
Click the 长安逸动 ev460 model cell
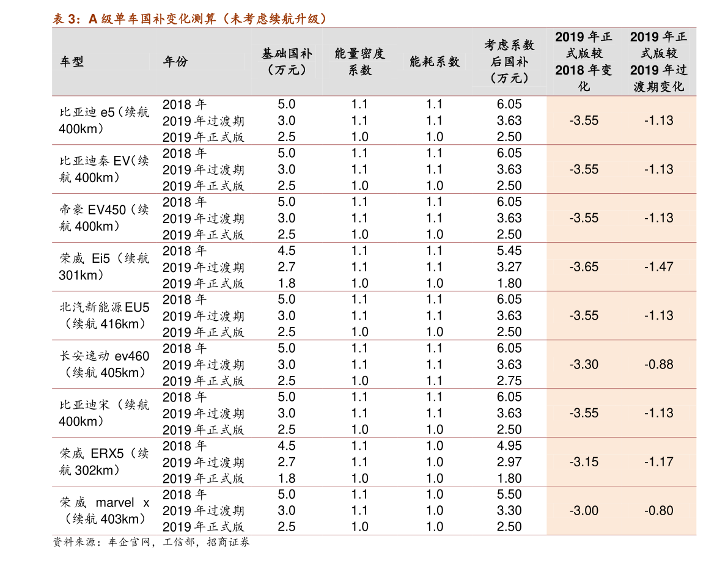(105, 364)
